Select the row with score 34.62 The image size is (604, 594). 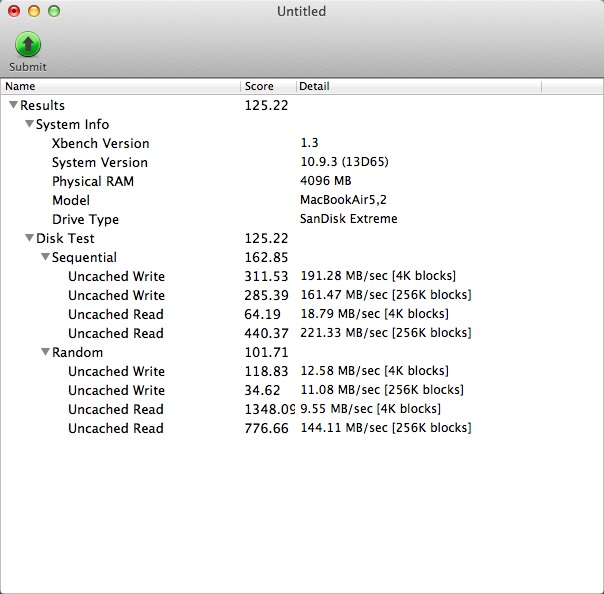pyautogui.click(x=302, y=390)
